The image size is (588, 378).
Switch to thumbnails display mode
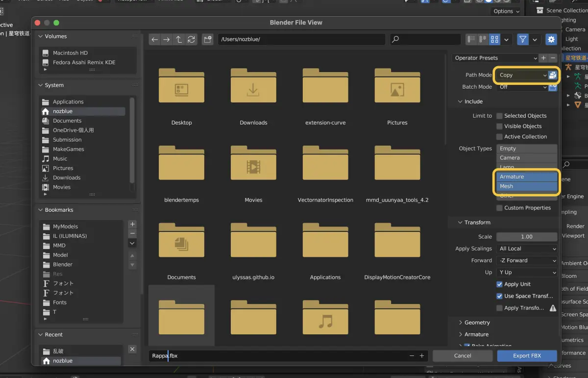(x=494, y=40)
